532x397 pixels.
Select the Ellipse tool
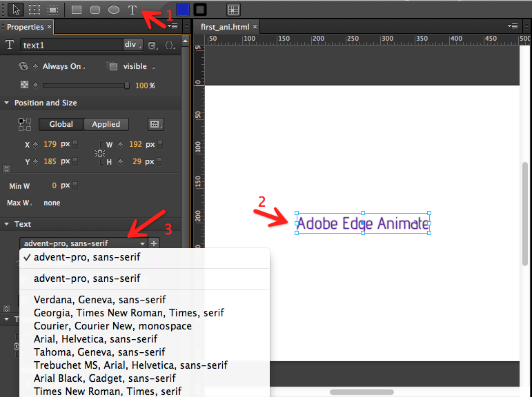coord(114,10)
